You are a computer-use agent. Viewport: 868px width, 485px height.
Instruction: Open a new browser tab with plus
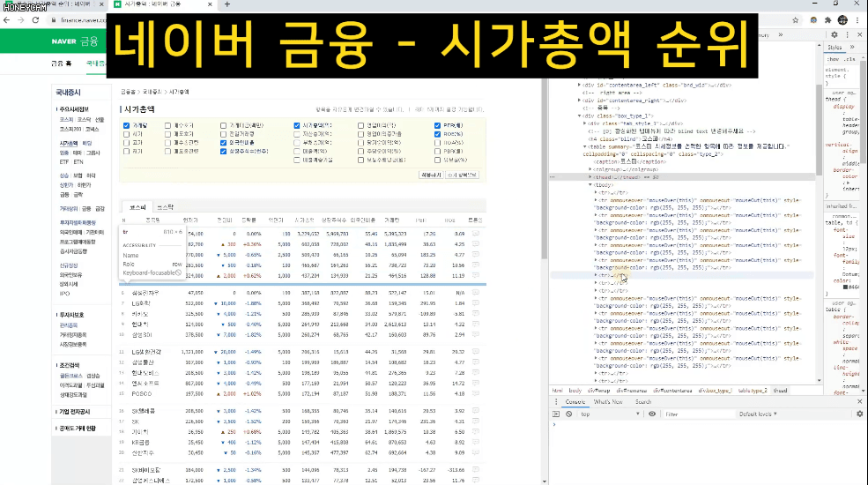227,4
